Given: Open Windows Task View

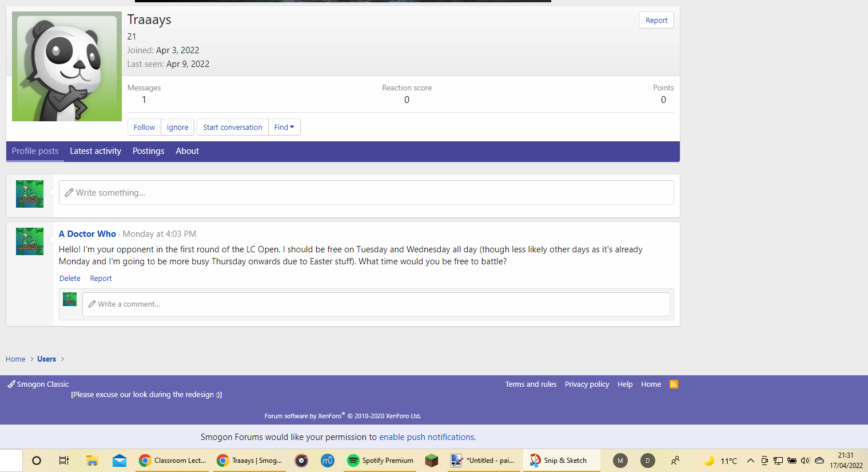Looking at the screenshot, I should point(64,461).
